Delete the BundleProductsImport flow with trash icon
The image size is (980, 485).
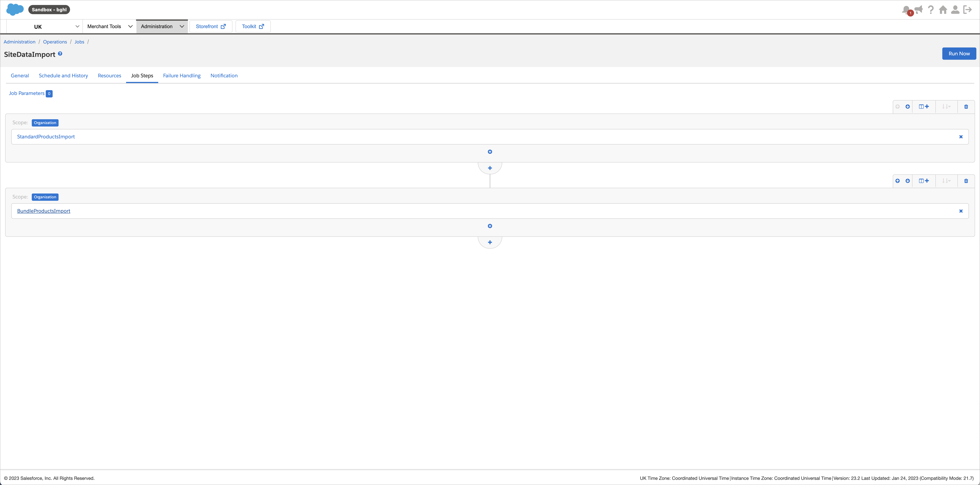(966, 181)
